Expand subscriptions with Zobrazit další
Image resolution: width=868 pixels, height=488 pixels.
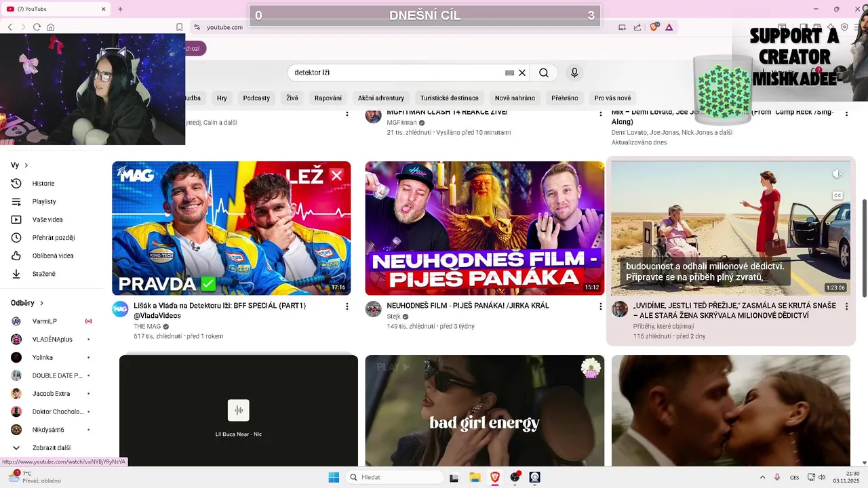coord(52,448)
